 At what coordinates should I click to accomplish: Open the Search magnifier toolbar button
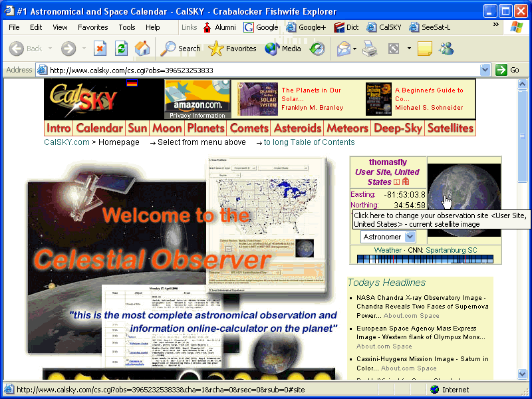pos(180,49)
